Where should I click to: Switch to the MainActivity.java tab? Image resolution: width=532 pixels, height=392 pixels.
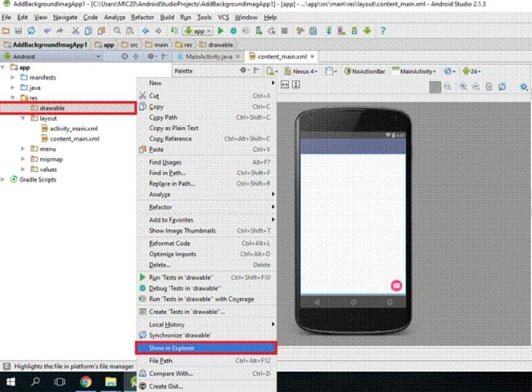tap(209, 56)
